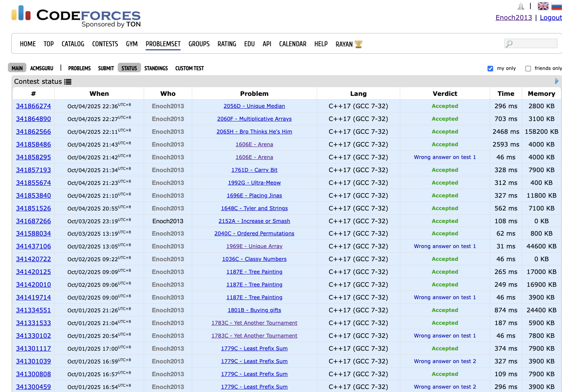Switch language to English via UK flag
Screen dimensions: 562x392
(543, 6)
